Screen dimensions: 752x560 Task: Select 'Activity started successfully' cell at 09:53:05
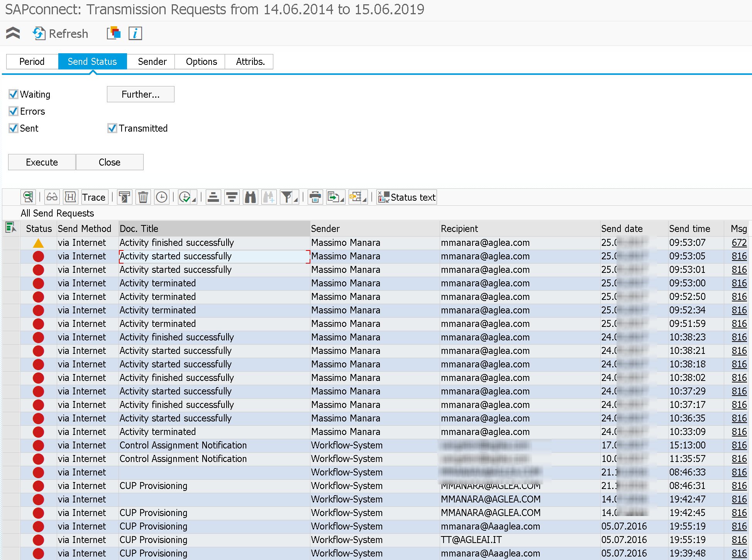pyautogui.click(x=214, y=256)
